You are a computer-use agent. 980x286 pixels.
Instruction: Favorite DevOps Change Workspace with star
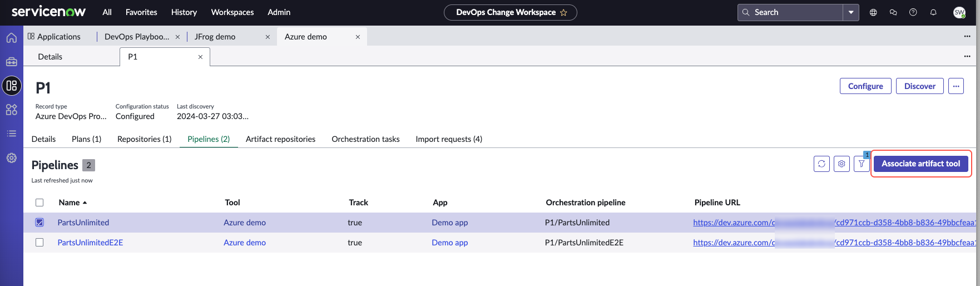563,12
